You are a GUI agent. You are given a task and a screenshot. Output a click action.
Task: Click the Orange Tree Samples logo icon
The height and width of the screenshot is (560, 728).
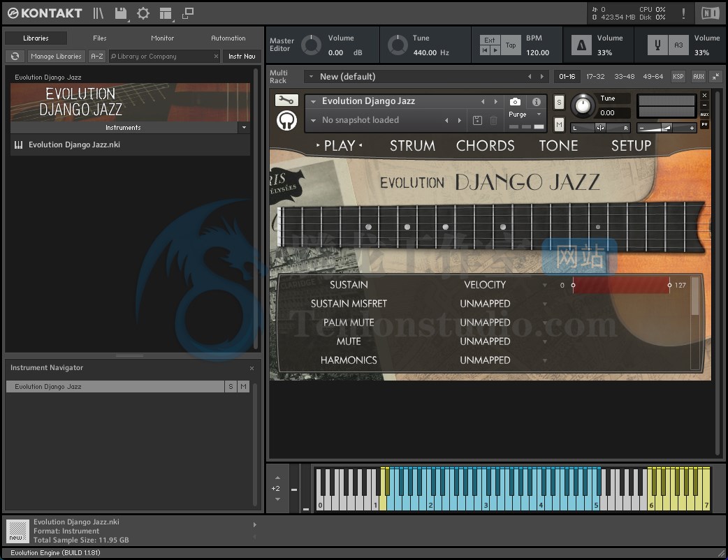coord(286,121)
